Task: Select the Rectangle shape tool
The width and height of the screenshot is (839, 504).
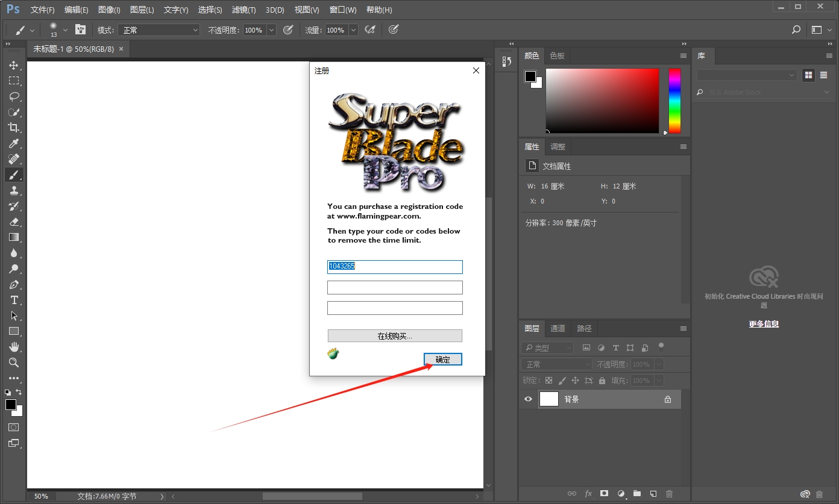Action: click(x=13, y=331)
